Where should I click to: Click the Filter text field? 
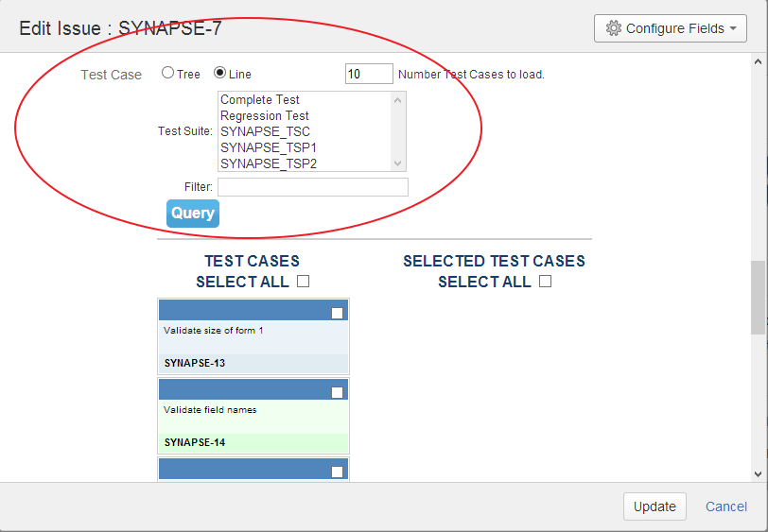[313, 187]
